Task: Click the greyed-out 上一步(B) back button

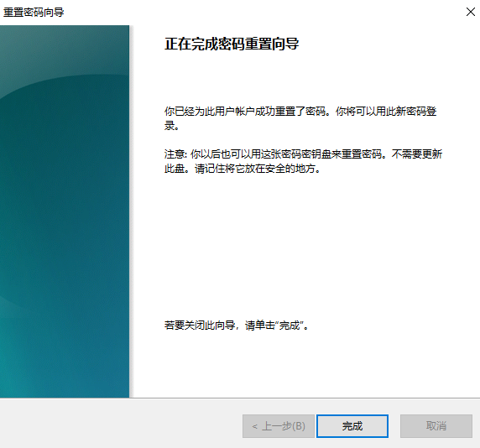Action: point(279,426)
